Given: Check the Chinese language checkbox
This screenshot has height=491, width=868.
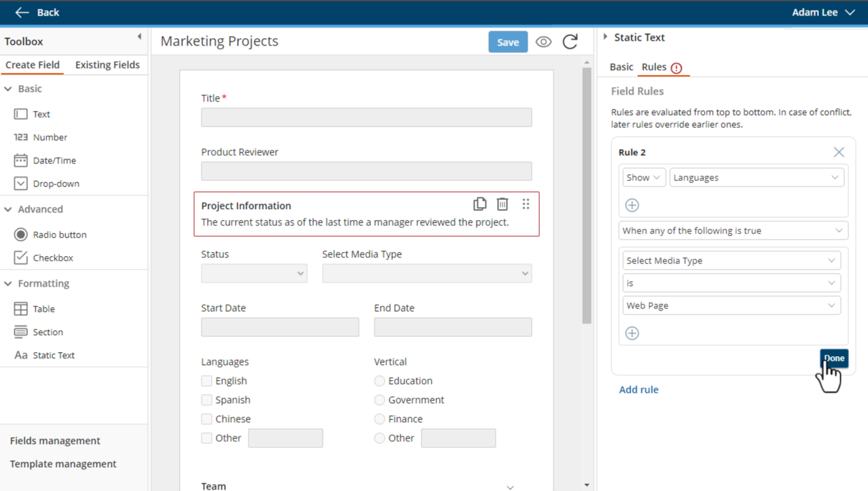Looking at the screenshot, I should (x=206, y=419).
